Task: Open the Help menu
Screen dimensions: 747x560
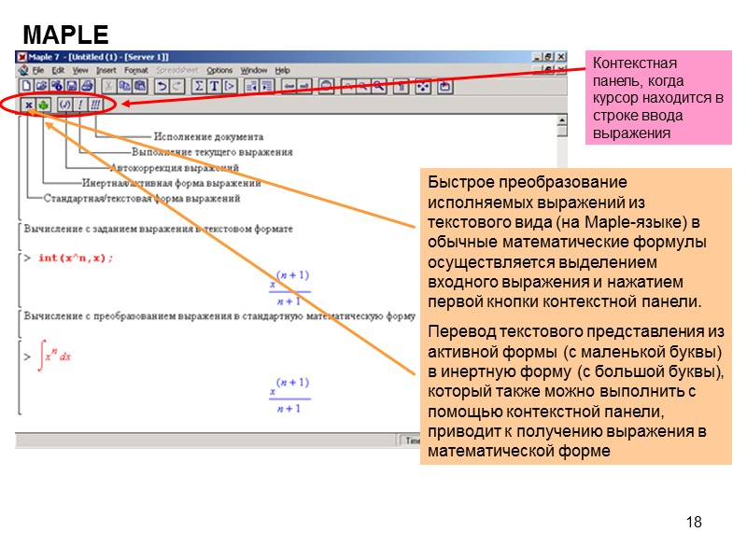Action: pyautogui.click(x=283, y=71)
